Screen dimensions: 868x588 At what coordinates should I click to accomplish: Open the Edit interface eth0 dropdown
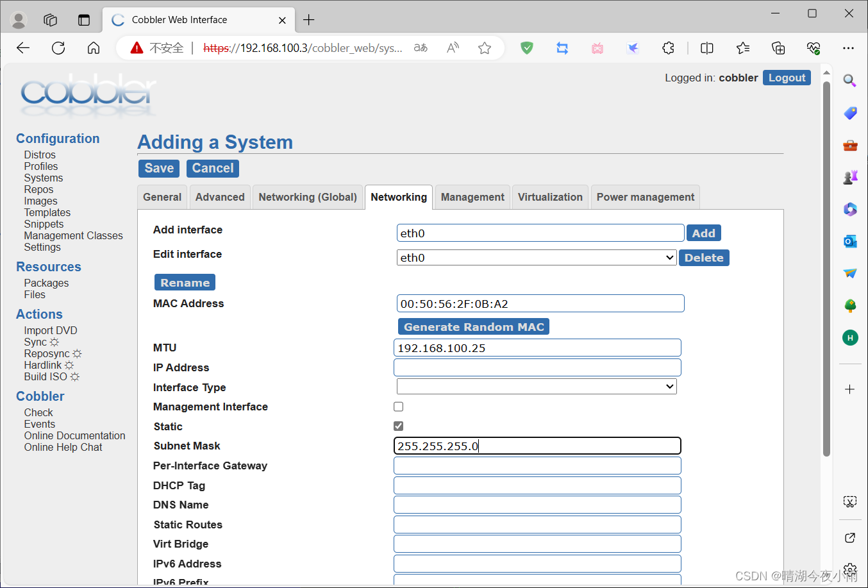tap(537, 258)
